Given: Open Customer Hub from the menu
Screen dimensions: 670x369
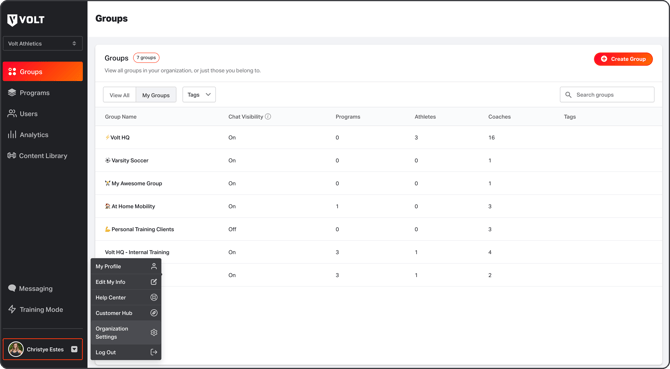Looking at the screenshot, I should click(126, 313).
